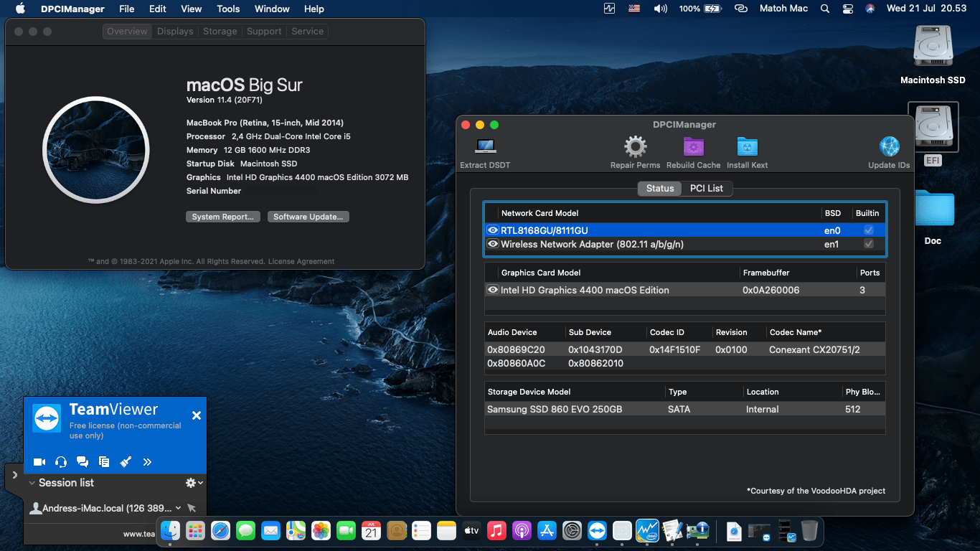
Task: Click eye icon for Intel HD Graphics 4400
Action: (493, 290)
